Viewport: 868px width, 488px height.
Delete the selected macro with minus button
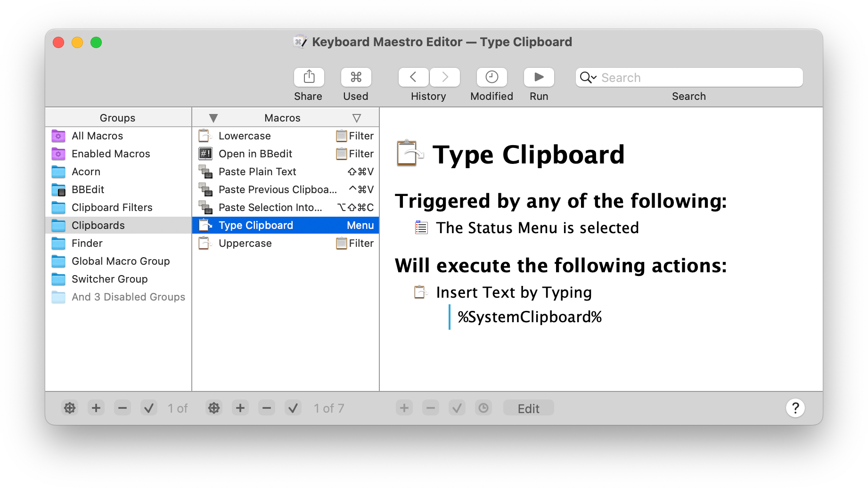(x=267, y=408)
